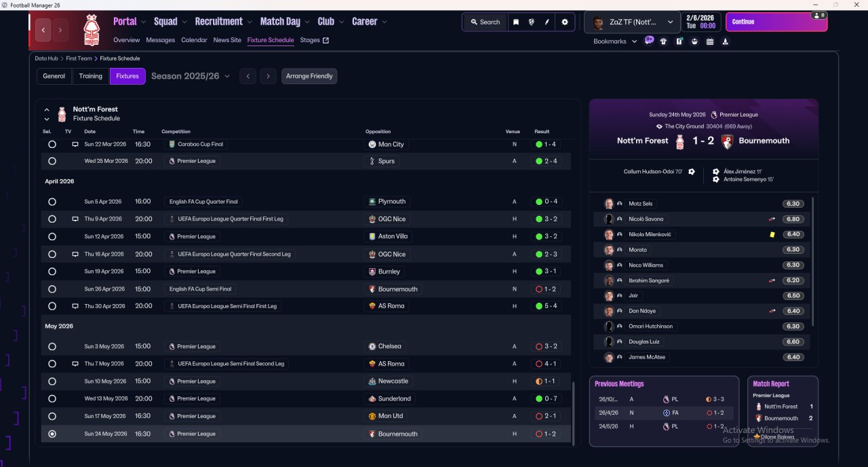Click the shirt icon in bookmarks bar
This screenshot has height=467, width=868.
663,41
